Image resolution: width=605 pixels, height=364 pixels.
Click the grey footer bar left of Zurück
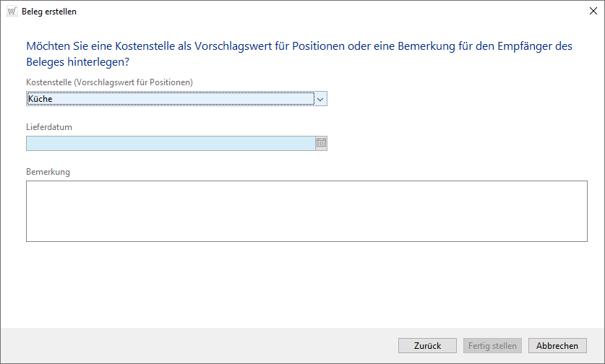click(x=195, y=346)
